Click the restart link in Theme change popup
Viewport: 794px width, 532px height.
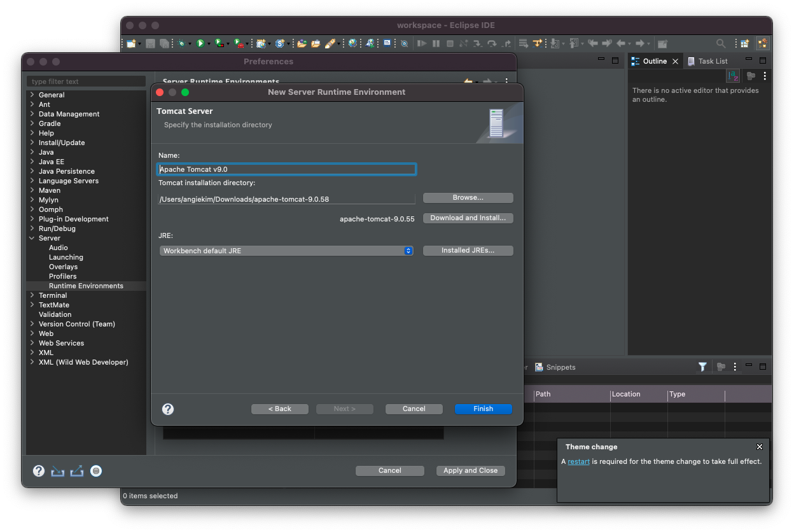click(578, 461)
